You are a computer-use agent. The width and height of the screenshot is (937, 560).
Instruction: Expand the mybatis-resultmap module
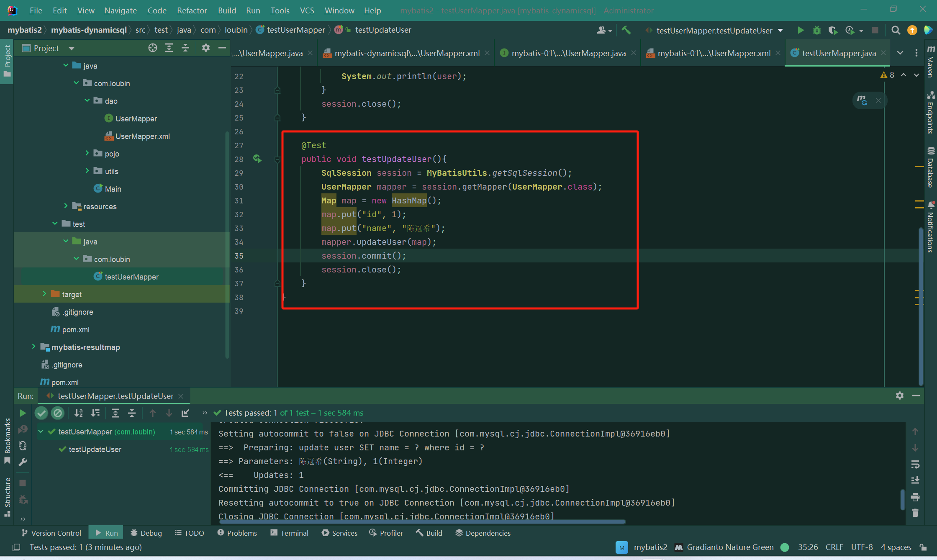(x=33, y=347)
